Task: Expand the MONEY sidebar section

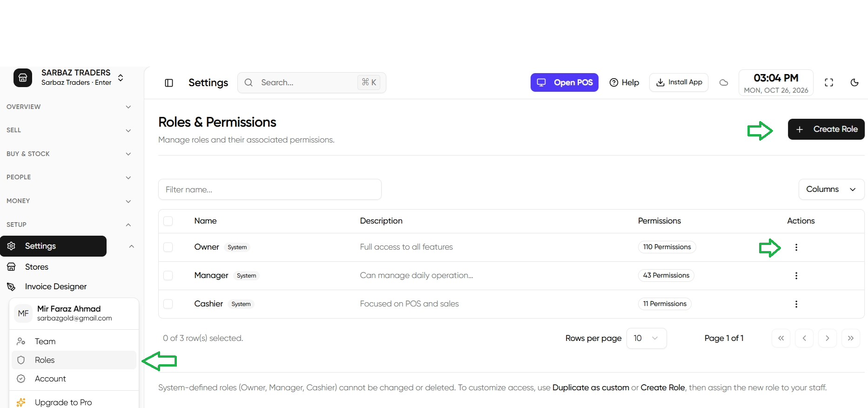Action: tap(69, 201)
